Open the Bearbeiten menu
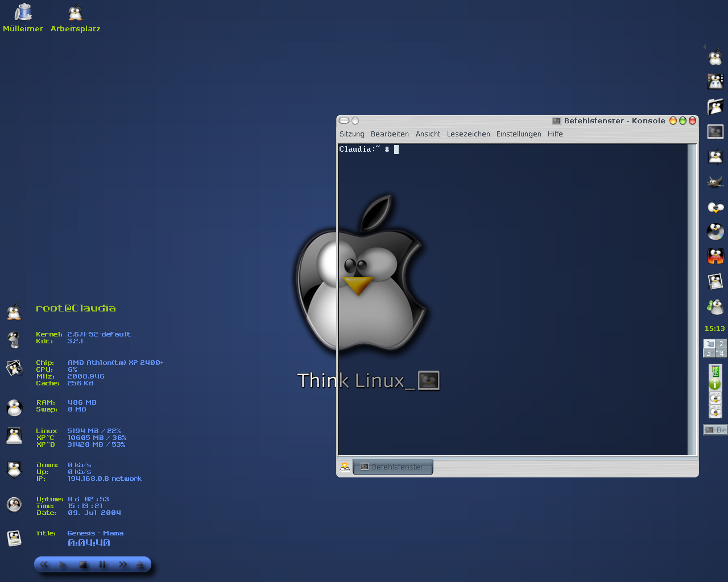The width and height of the screenshot is (728, 582). point(390,134)
